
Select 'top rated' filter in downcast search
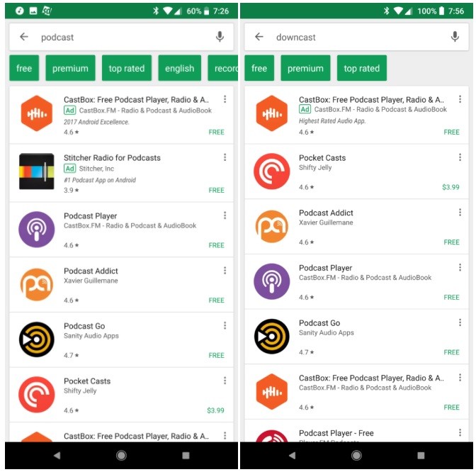(362, 68)
